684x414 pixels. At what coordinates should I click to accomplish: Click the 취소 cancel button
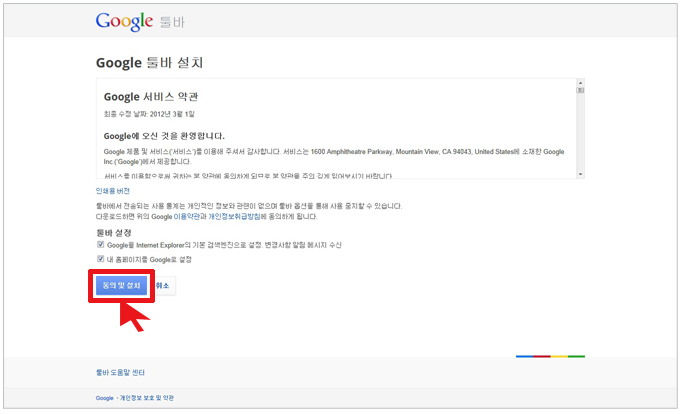162,286
